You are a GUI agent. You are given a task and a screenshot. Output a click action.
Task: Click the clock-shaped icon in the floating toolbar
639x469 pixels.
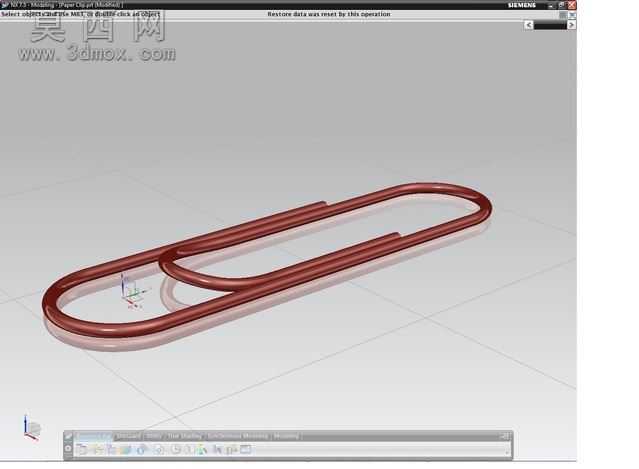point(175,449)
